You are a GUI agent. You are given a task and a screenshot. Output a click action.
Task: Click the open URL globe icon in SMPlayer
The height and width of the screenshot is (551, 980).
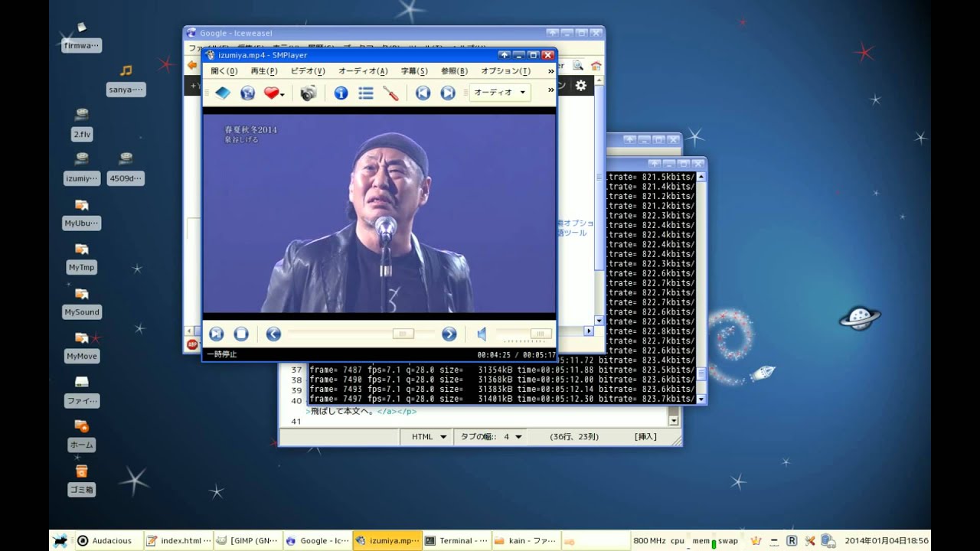(247, 93)
